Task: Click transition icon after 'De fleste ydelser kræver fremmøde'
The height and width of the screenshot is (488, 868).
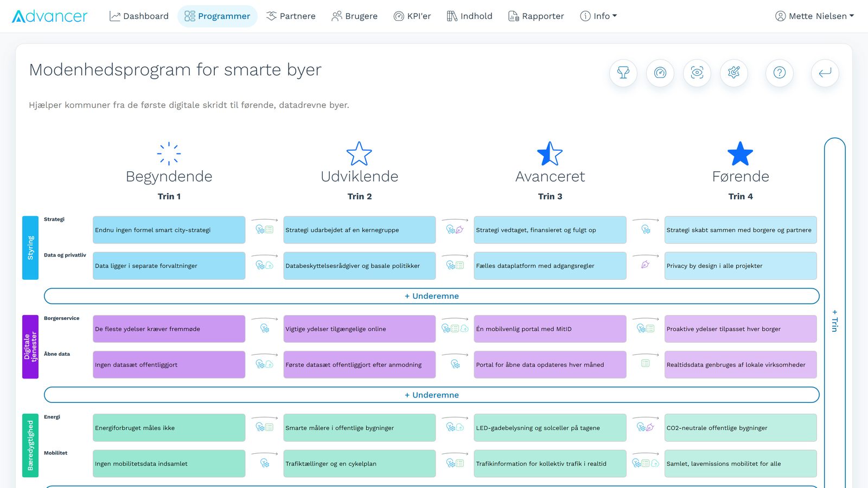Action: coord(265,329)
